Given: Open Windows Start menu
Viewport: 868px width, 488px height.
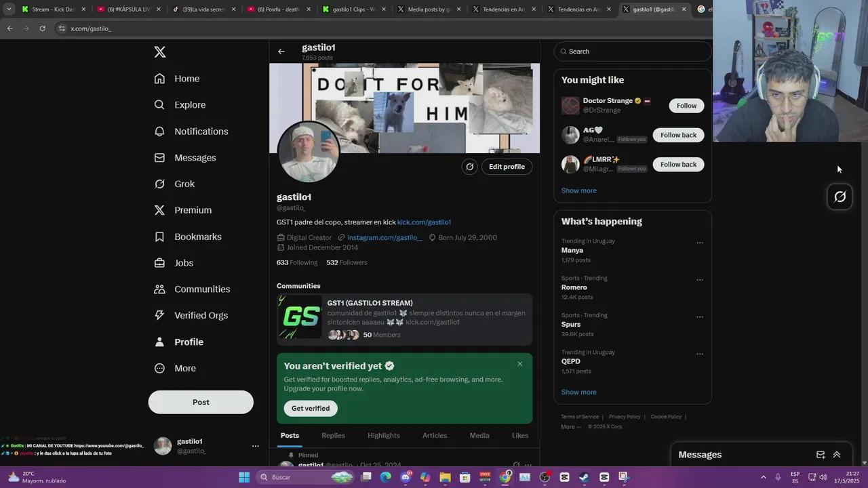Looking at the screenshot, I should click(x=244, y=477).
